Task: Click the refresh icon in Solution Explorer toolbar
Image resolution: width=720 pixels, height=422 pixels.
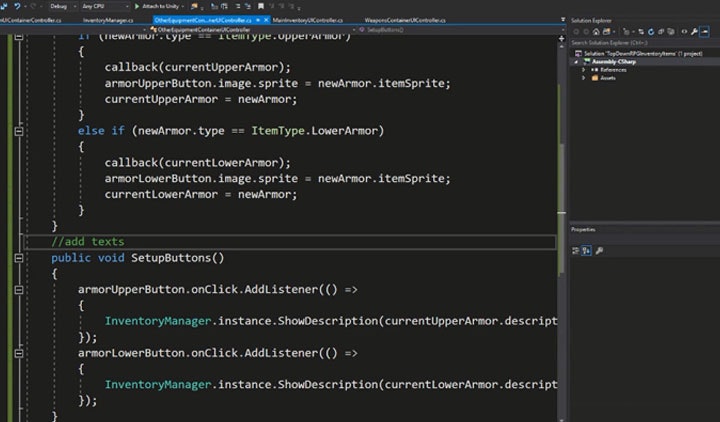Action: pos(651,32)
